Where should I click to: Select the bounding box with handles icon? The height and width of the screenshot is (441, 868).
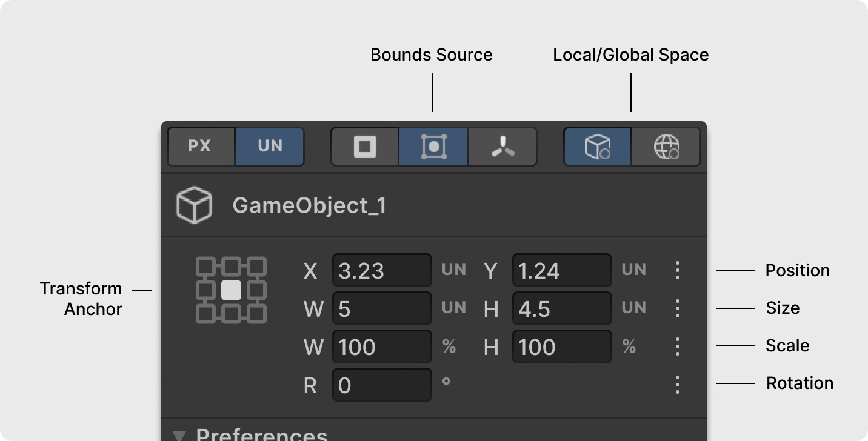[433, 147]
